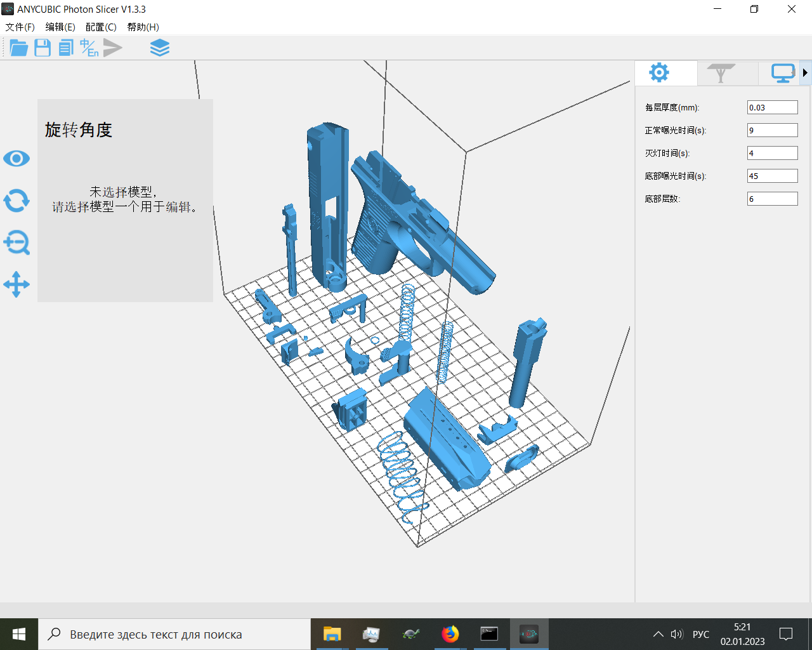Viewport: 812px width, 650px height.
Task: Open the 帮助(H) menu
Action: (143, 27)
